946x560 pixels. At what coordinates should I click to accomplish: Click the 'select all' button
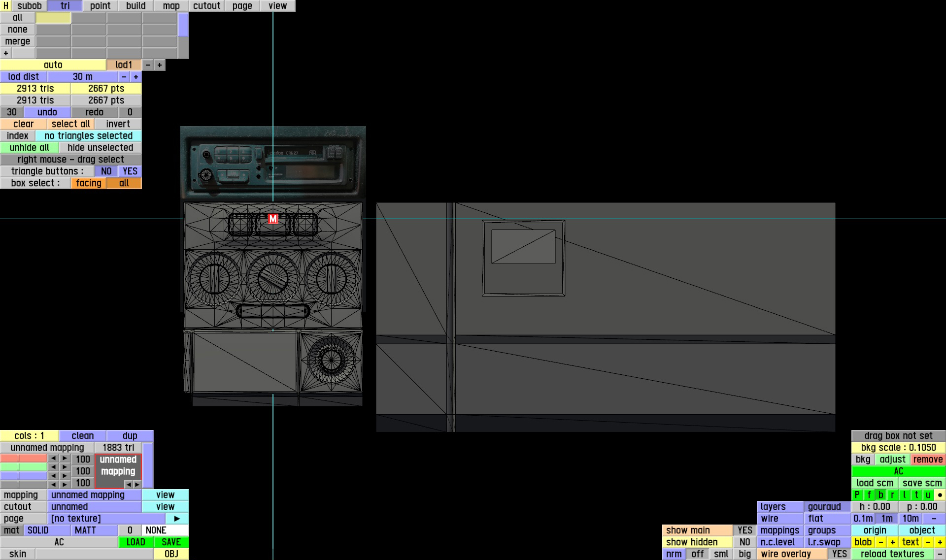[x=70, y=124]
